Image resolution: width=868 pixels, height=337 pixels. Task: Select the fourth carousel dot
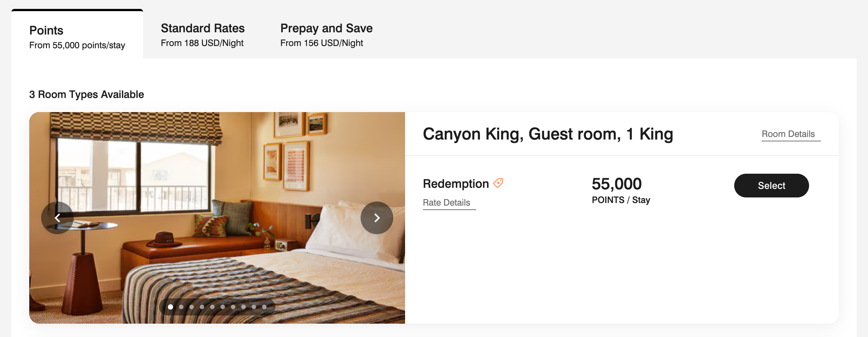[x=202, y=307]
